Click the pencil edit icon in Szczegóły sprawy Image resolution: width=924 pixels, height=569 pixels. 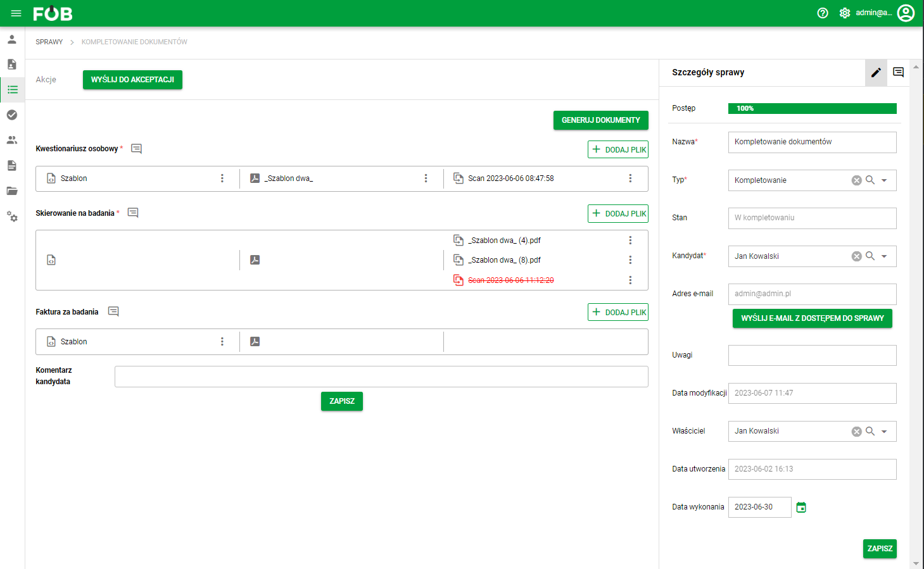pos(876,73)
